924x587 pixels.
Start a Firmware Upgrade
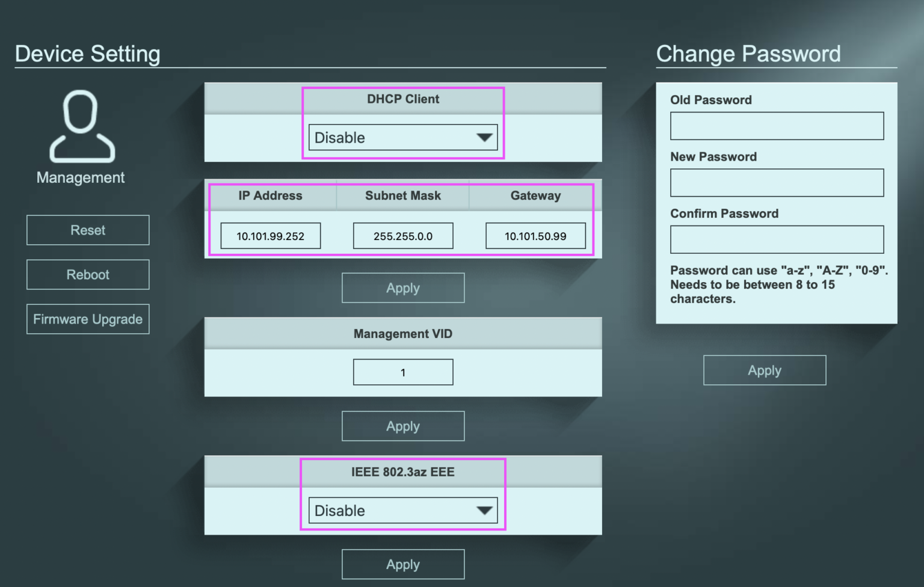click(88, 319)
